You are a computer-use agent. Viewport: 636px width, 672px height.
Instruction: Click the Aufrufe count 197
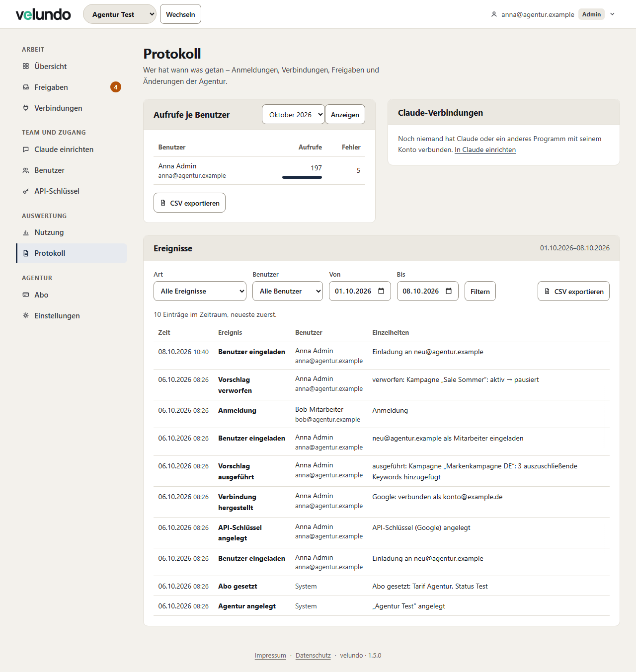(x=316, y=168)
